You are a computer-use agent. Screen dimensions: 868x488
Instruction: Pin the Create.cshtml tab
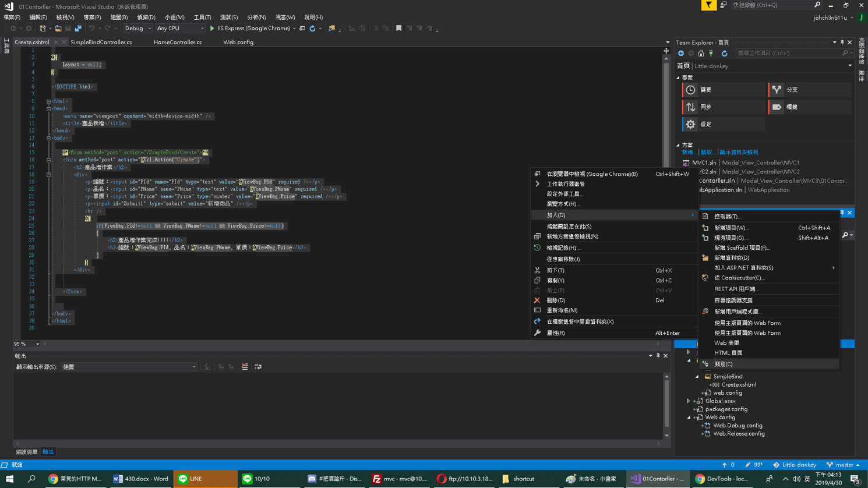coord(56,42)
